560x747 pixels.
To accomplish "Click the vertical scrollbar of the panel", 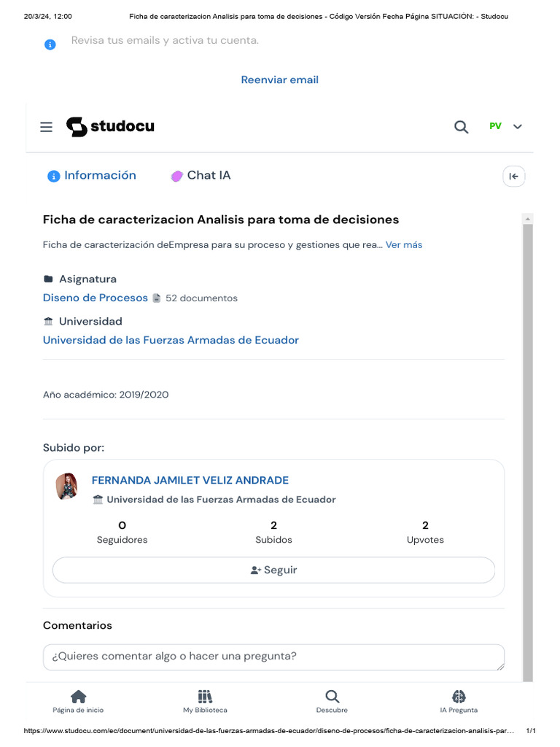I will click(x=528, y=438).
